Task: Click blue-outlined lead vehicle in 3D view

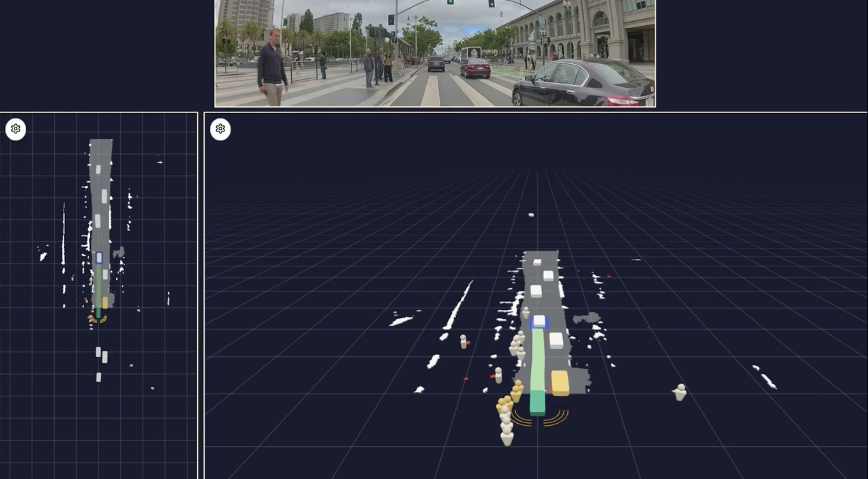Action: [x=539, y=321]
